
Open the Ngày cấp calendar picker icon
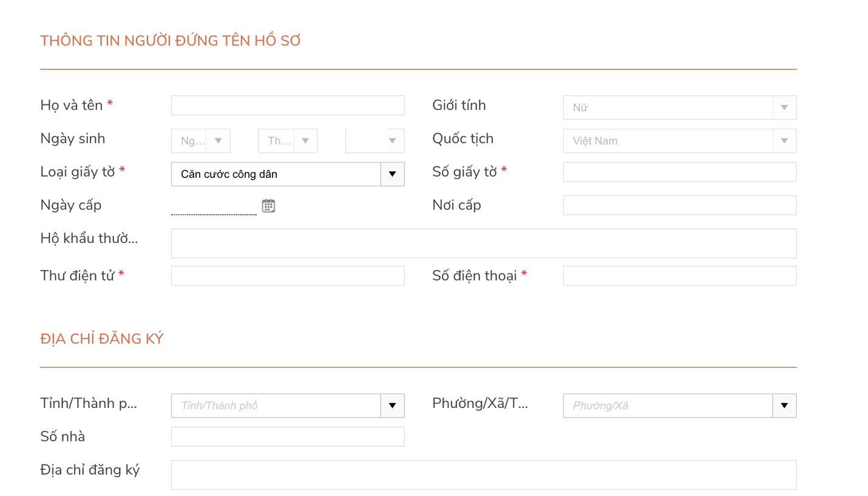pyautogui.click(x=268, y=206)
